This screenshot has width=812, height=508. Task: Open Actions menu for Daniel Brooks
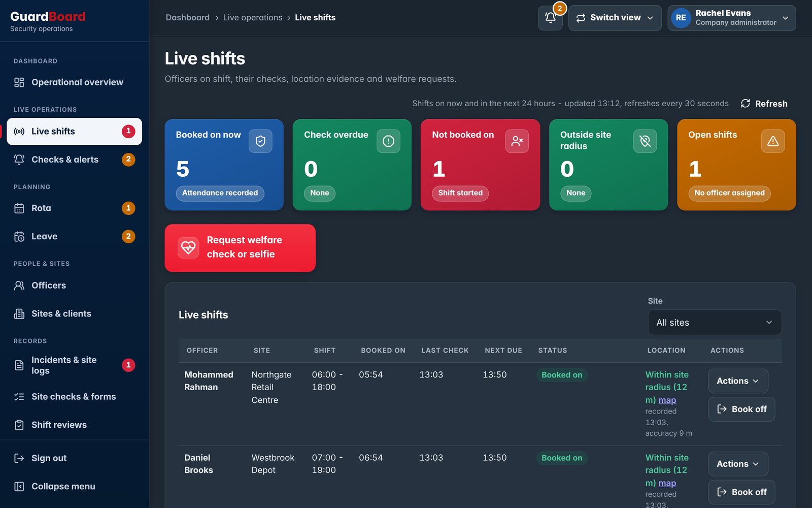738,464
